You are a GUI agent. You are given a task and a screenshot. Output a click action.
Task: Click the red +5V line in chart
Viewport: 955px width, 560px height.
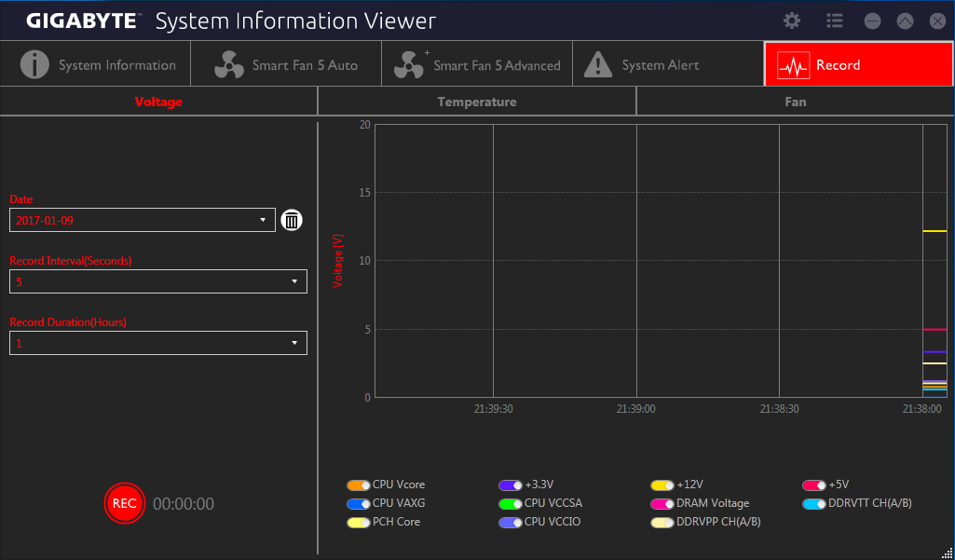click(x=935, y=329)
